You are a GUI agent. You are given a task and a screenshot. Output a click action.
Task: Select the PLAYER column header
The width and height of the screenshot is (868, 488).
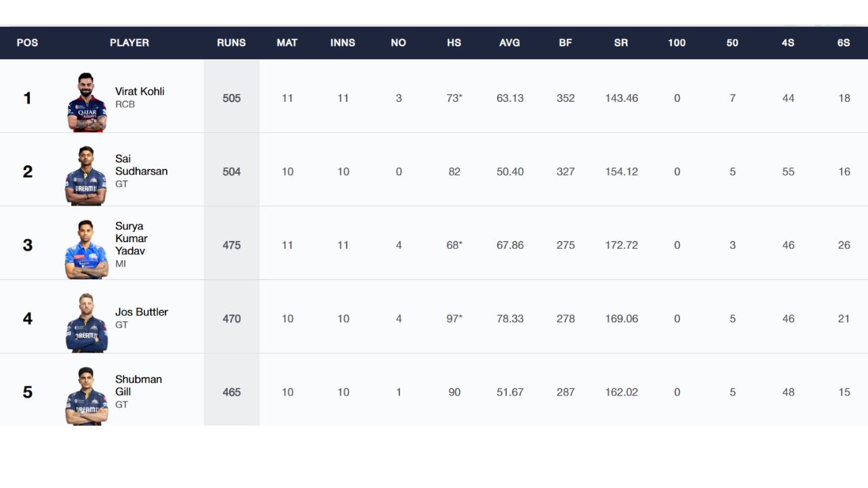point(130,43)
